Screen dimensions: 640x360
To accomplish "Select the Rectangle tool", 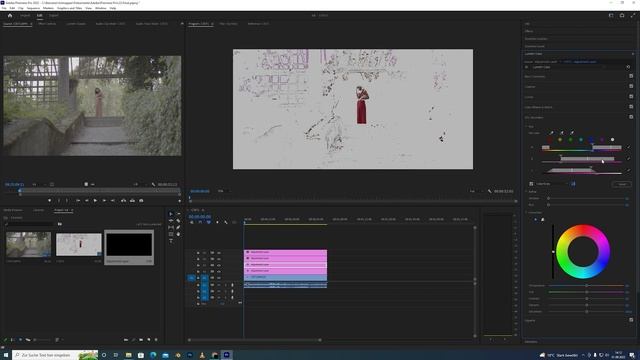I will coord(171,234).
